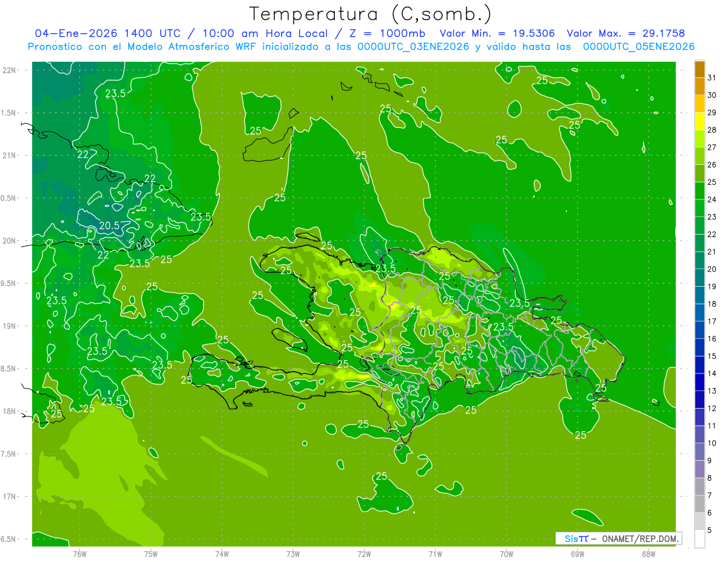Image resolution: width=728 pixels, height=562 pixels.
Task: Click the "18N" latitude axis label
Action: tap(10, 411)
